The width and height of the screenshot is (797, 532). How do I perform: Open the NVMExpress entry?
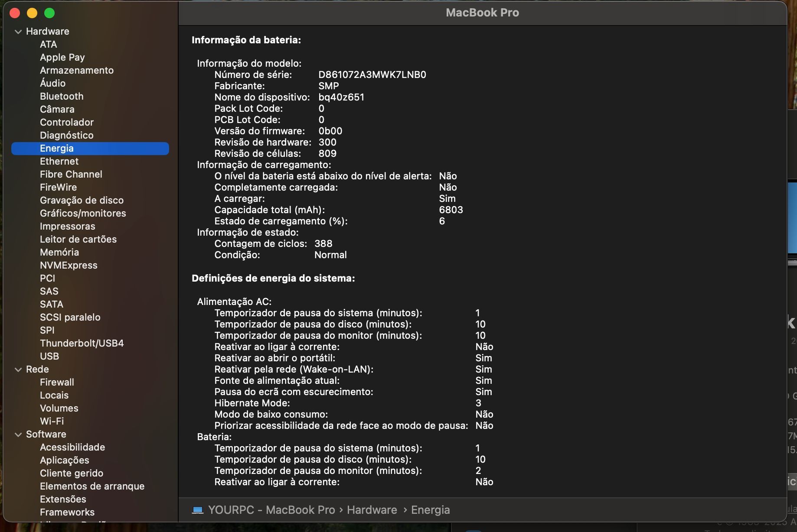point(69,265)
